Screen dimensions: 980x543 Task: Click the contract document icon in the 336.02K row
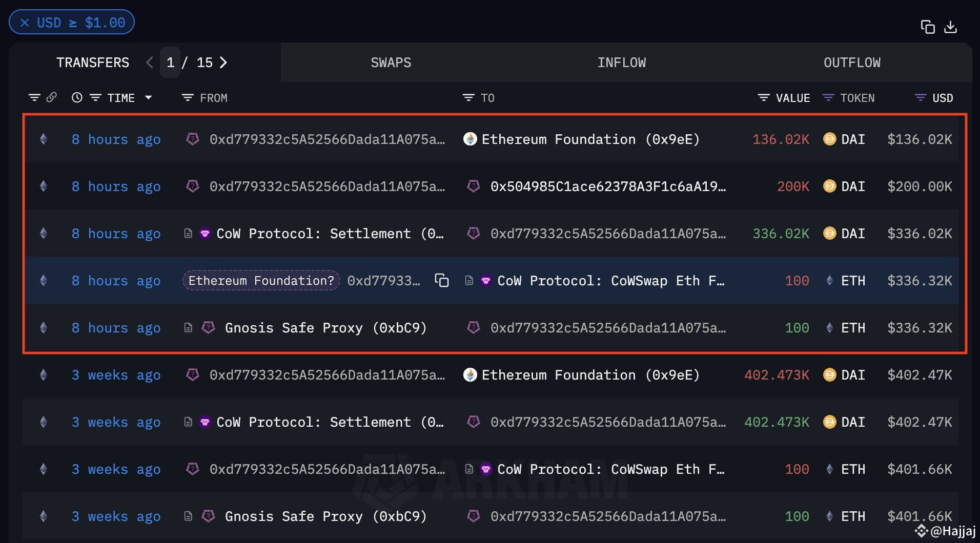[x=188, y=234]
